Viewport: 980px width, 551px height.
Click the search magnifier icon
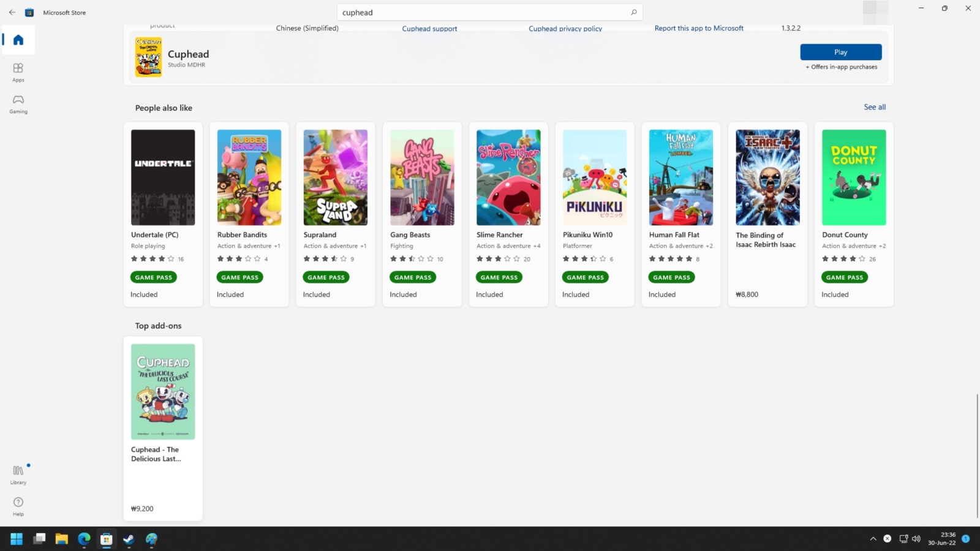click(x=633, y=12)
